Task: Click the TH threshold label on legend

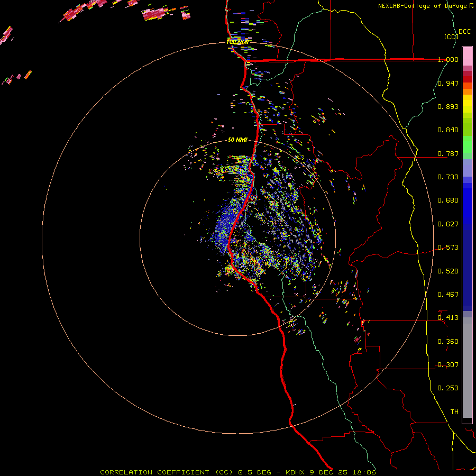Action: click(454, 411)
